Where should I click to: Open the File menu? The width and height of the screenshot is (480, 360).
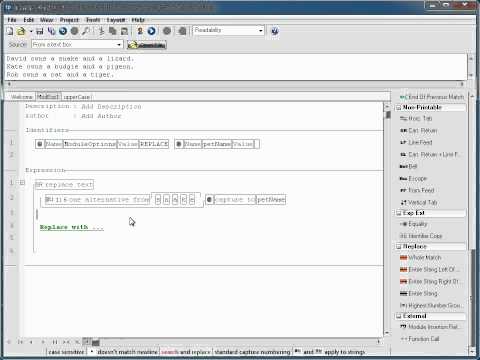(x=12, y=20)
